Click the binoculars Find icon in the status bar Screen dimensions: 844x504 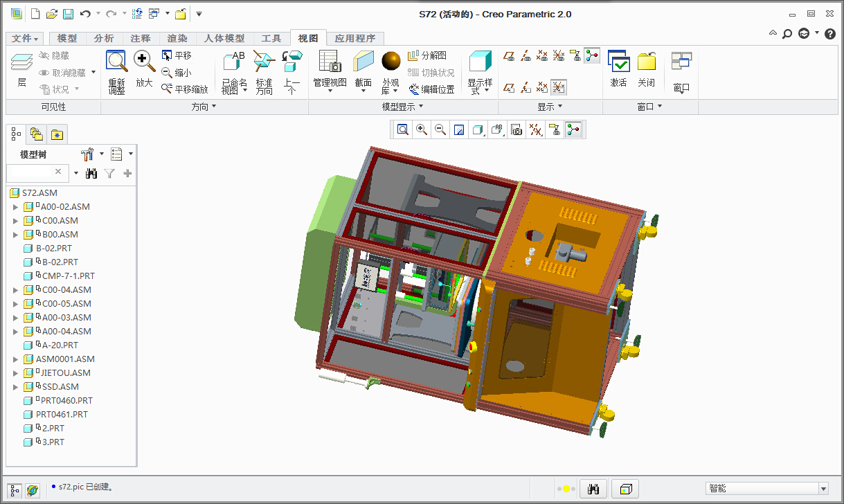click(593, 489)
